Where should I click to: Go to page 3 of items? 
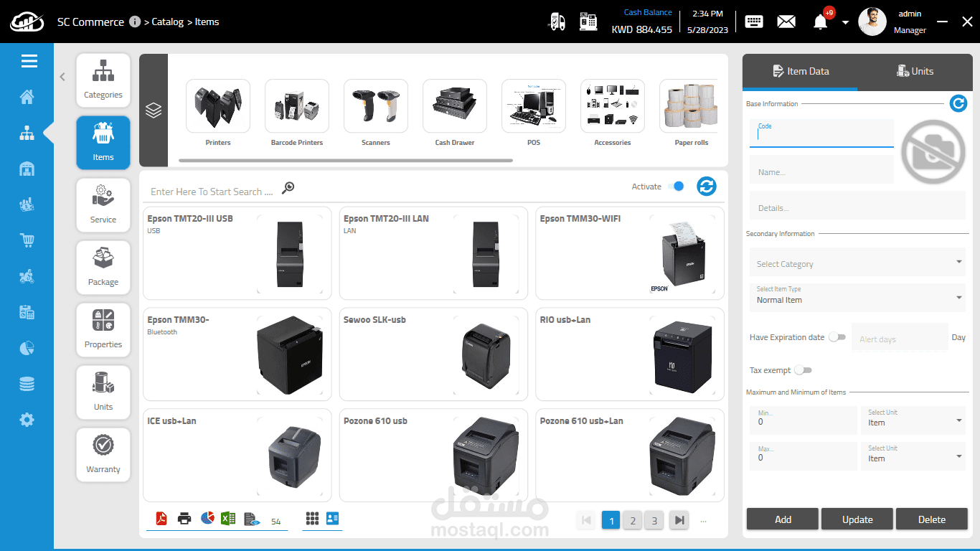click(x=654, y=520)
